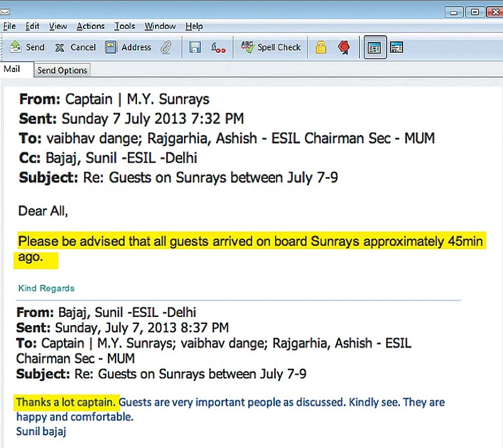Click the floppy disk save icon
503x448 pixels.
(x=195, y=48)
